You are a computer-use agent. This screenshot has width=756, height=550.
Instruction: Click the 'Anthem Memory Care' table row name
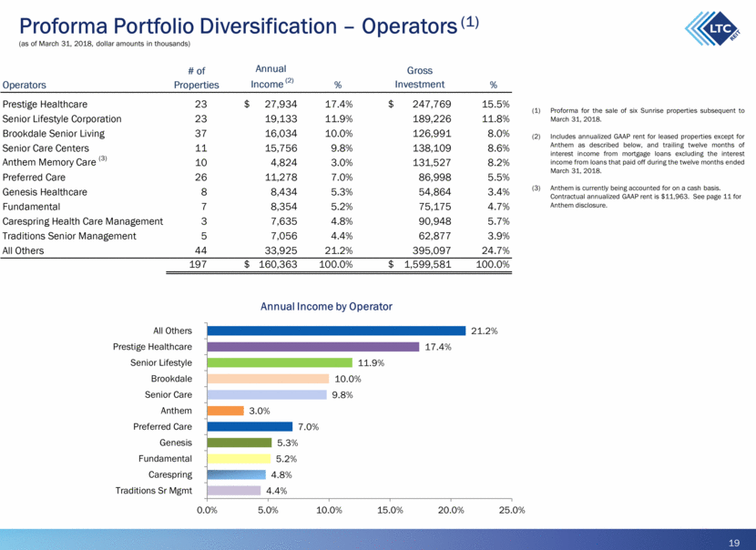[x=49, y=162]
